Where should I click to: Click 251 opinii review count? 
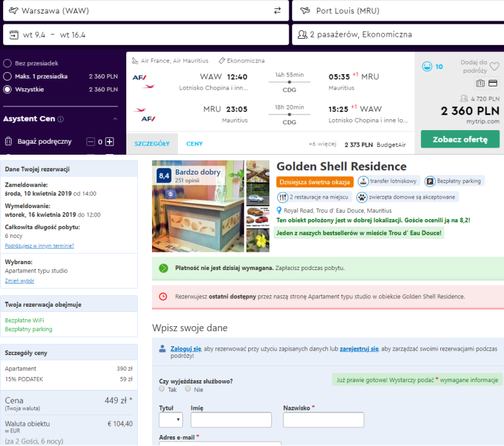pyautogui.click(x=187, y=180)
